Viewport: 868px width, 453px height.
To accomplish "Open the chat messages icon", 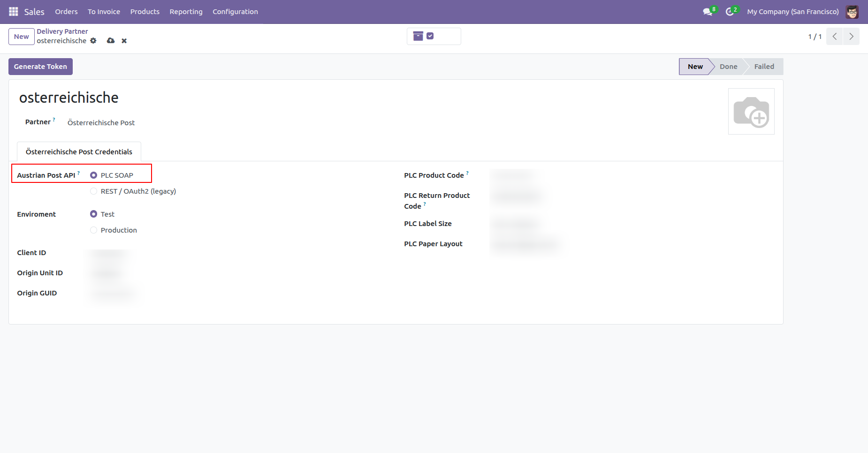I will (708, 12).
